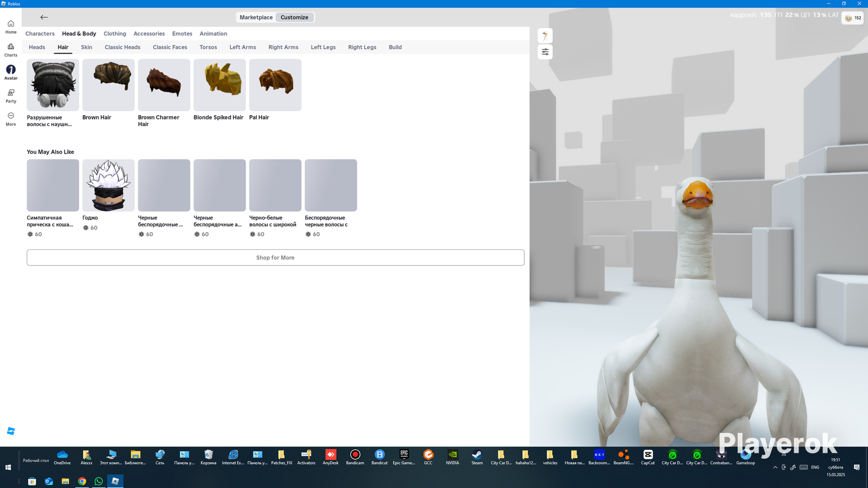Click the avatar body type icon
Screen dimensions: 868x488
click(x=545, y=36)
